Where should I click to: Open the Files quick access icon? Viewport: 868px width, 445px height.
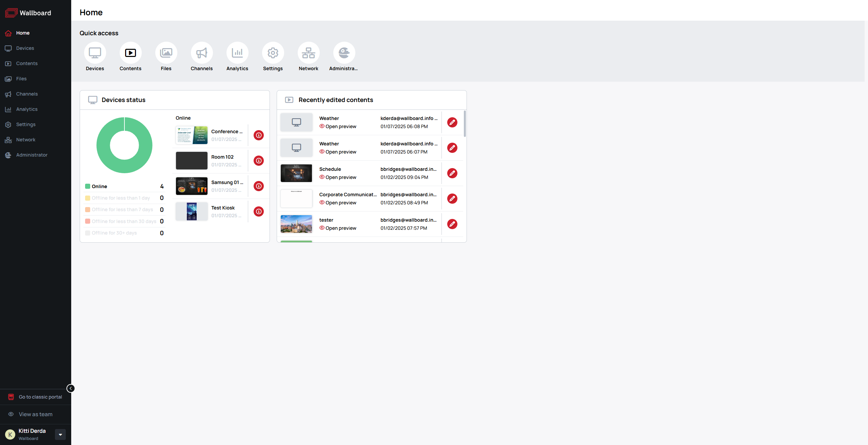(x=166, y=53)
